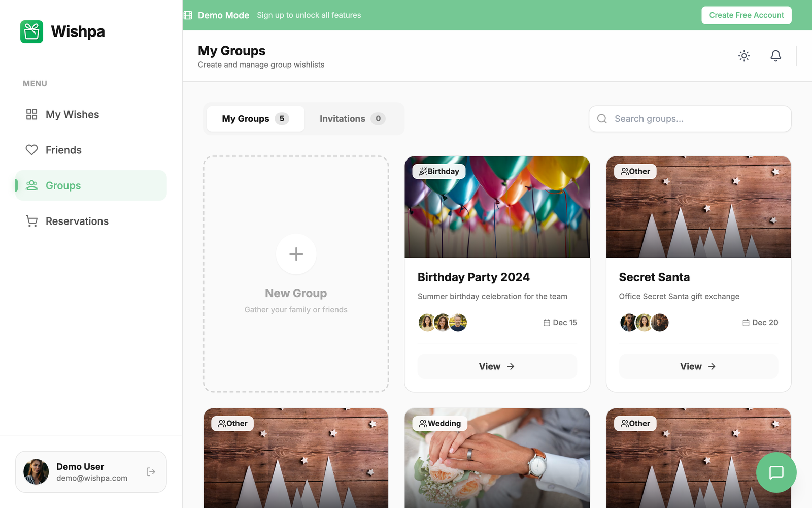View the Secret Santa group

[x=698, y=366]
